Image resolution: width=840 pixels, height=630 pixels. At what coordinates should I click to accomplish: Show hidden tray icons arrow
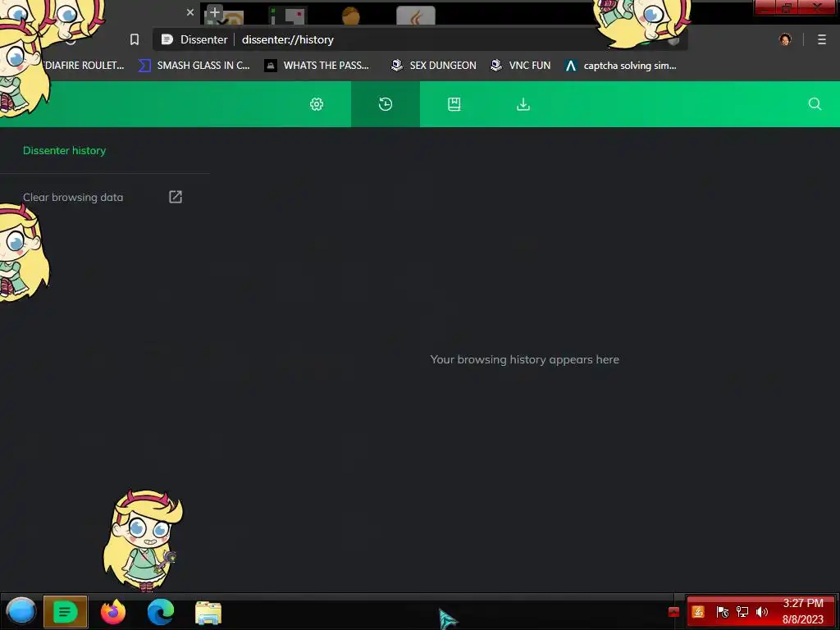coord(674,612)
